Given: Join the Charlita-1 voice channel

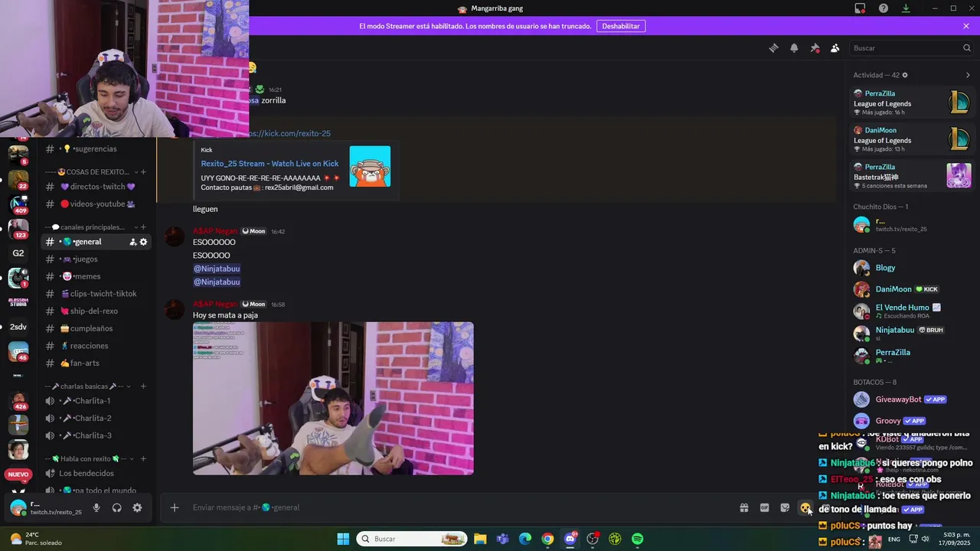Looking at the screenshot, I should point(97,401).
